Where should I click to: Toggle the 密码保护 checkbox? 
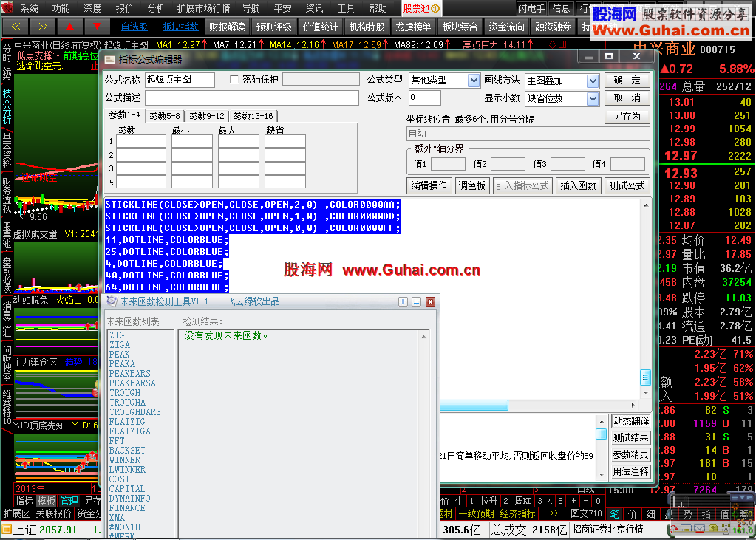tap(234, 80)
